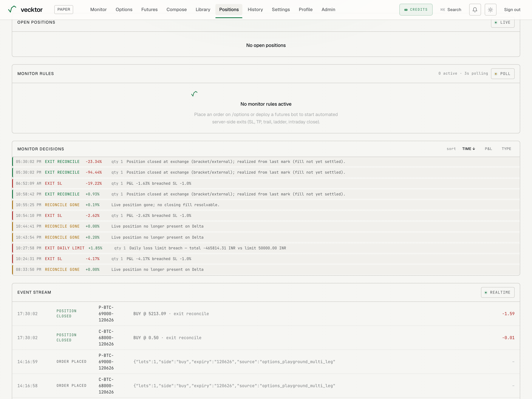532x399 pixels.
Task: Click the OPEN POSITIONS heading
Action: point(36,22)
